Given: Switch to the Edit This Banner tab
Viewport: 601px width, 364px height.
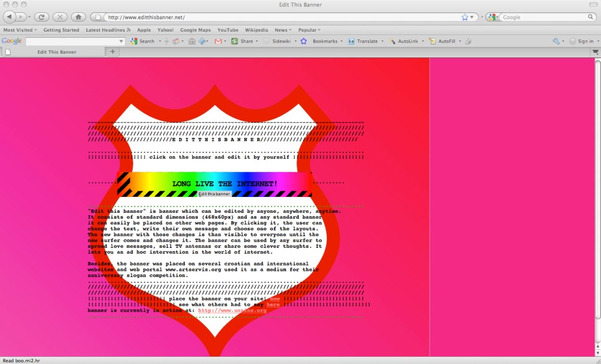Looking at the screenshot, I should (x=56, y=52).
